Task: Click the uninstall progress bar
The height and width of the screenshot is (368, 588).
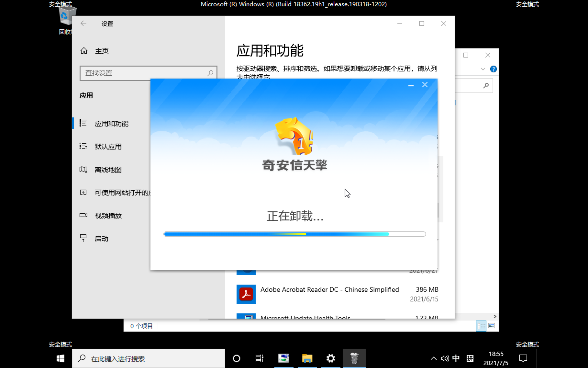Action: [x=295, y=234]
